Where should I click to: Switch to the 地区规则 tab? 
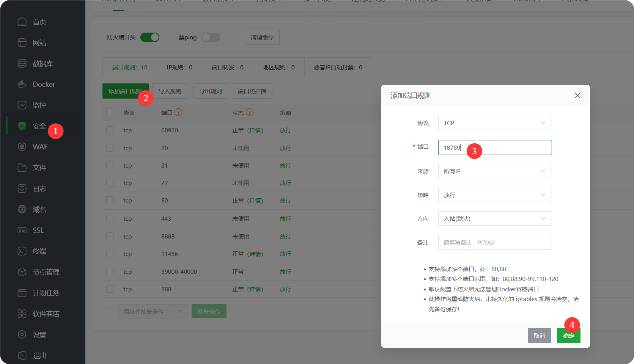click(x=278, y=67)
